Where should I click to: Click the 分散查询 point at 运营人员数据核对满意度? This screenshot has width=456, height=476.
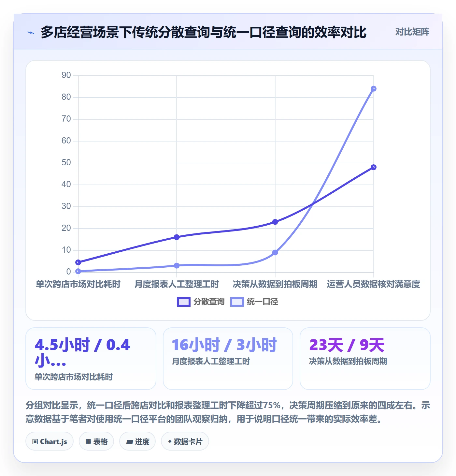click(374, 167)
